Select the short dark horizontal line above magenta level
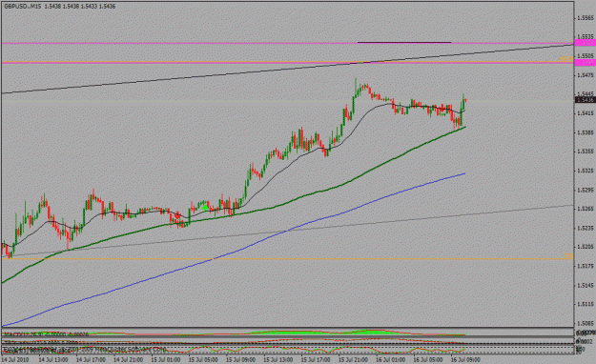The height and width of the screenshot is (364, 596). 404,42
